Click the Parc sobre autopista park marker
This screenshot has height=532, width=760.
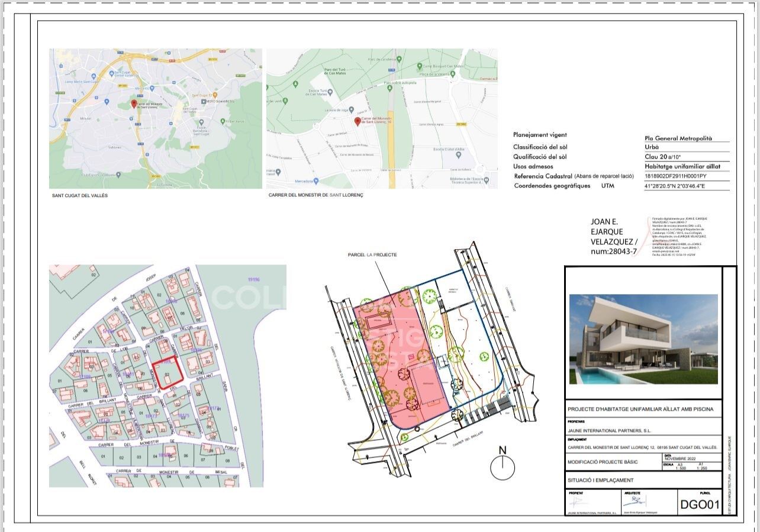[x=388, y=89]
